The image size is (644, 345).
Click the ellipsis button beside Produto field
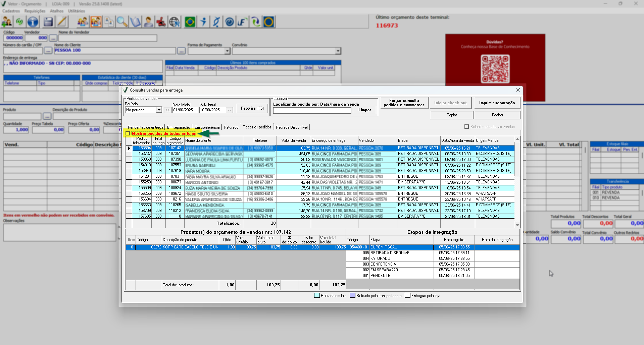[47, 116]
